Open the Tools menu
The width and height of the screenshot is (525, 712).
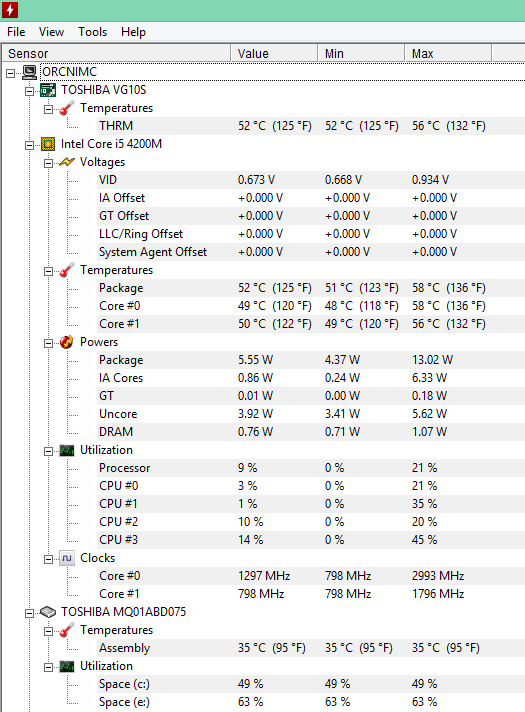[x=93, y=32]
